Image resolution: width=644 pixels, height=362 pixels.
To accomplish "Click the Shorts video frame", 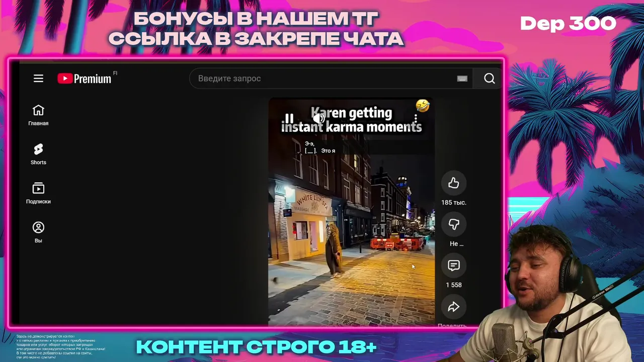I will pos(351,212).
